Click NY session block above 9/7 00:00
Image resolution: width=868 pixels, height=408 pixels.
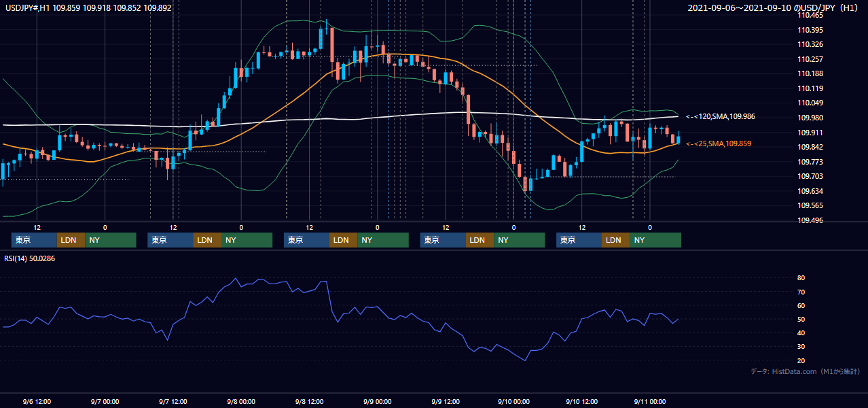[x=111, y=240]
